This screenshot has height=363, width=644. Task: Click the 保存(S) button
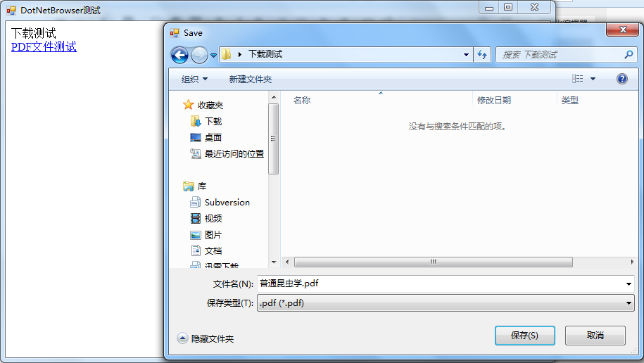pyautogui.click(x=524, y=336)
